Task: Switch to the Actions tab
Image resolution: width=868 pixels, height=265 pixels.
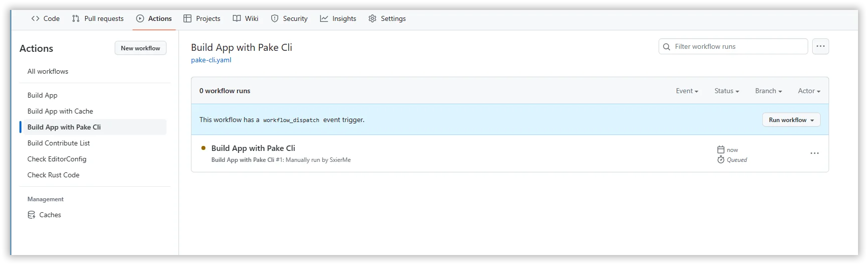Action: (154, 18)
